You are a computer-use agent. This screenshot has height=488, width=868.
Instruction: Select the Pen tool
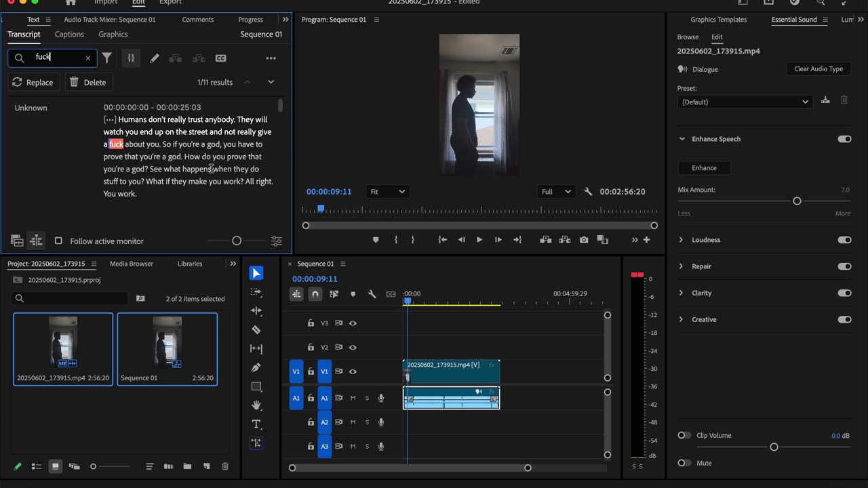point(256,367)
